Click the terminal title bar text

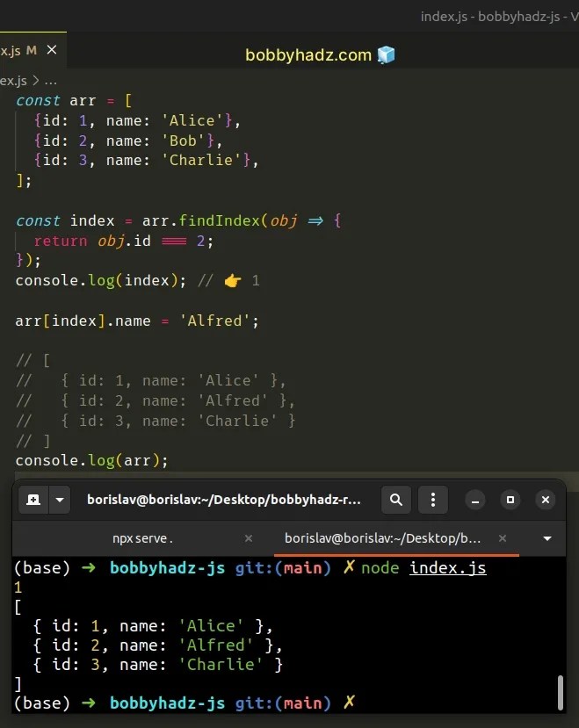[x=224, y=500]
